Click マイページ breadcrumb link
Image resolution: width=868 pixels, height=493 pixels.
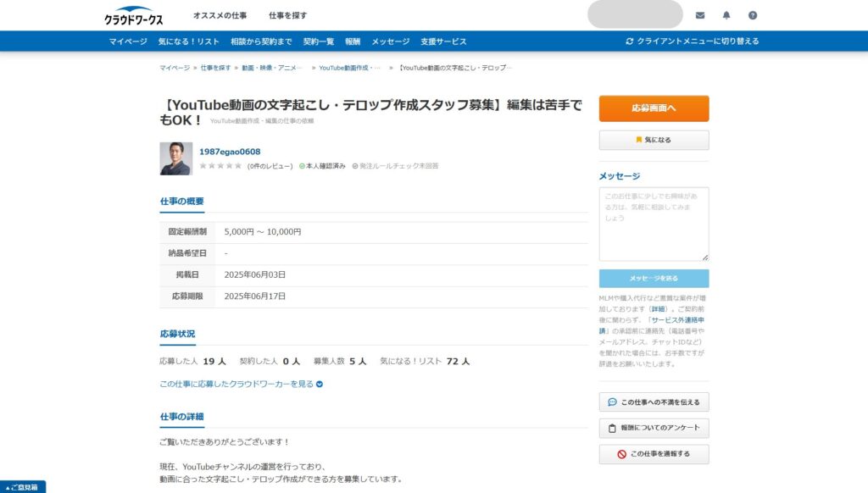175,68
